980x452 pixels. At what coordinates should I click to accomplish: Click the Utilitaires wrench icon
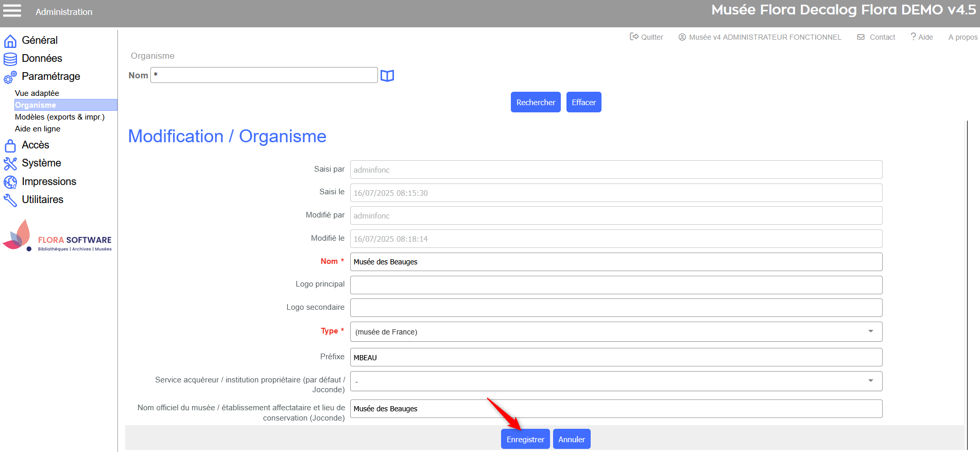click(x=10, y=200)
